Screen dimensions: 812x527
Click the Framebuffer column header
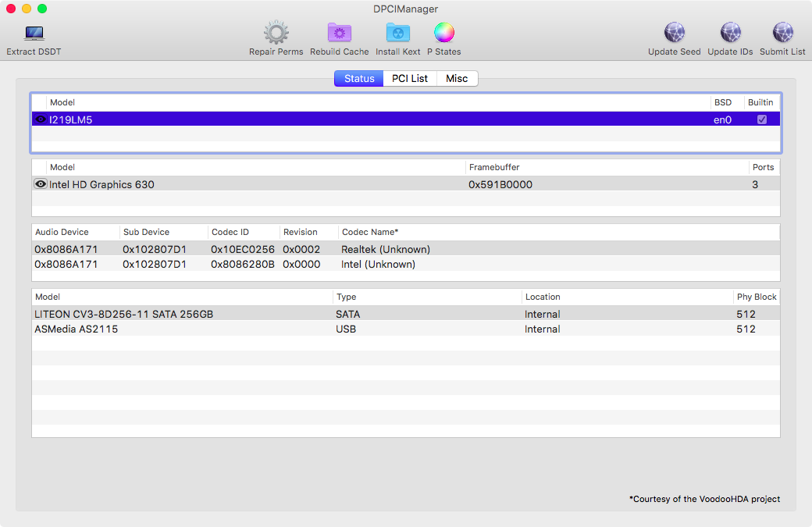click(x=494, y=167)
